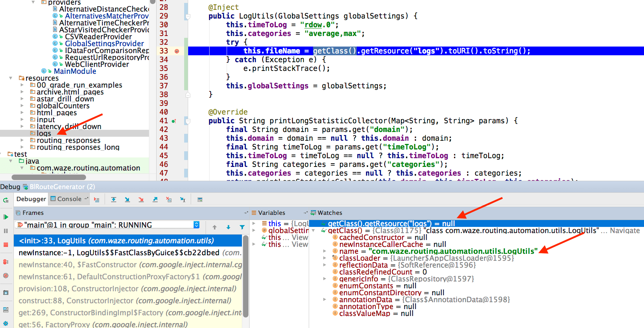This screenshot has width=644, height=328.
Task: Select the Debugger tab
Action: coord(31,199)
